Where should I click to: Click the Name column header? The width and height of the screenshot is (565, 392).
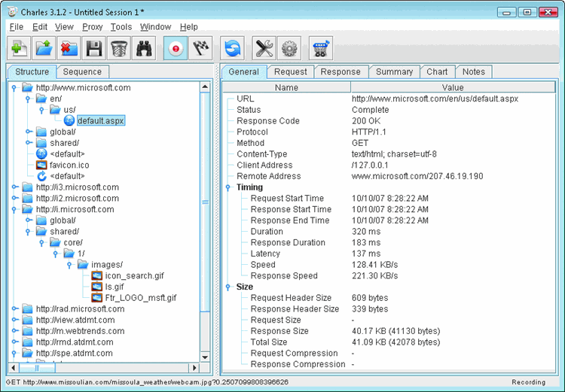[x=286, y=87]
